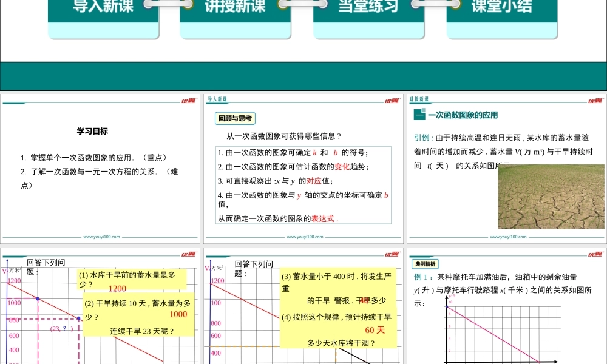Click the blue point labeled (23, ?) on the graph
607x364 pixels.
click(x=79, y=318)
